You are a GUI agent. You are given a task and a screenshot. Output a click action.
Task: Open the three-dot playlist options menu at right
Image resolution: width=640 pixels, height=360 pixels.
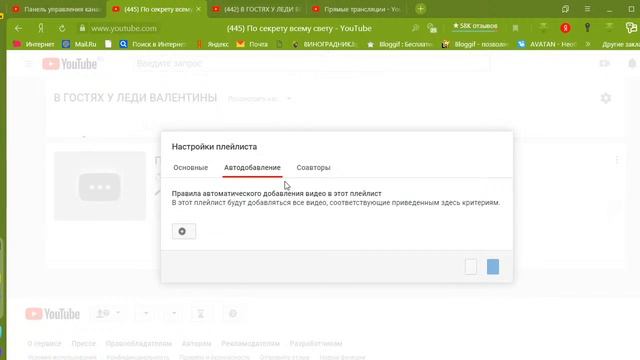617,160
